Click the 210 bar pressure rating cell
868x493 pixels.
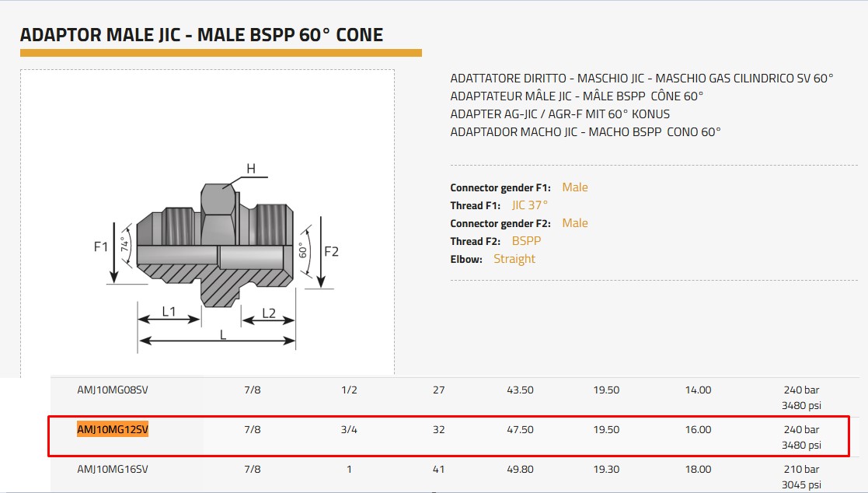[801, 469]
